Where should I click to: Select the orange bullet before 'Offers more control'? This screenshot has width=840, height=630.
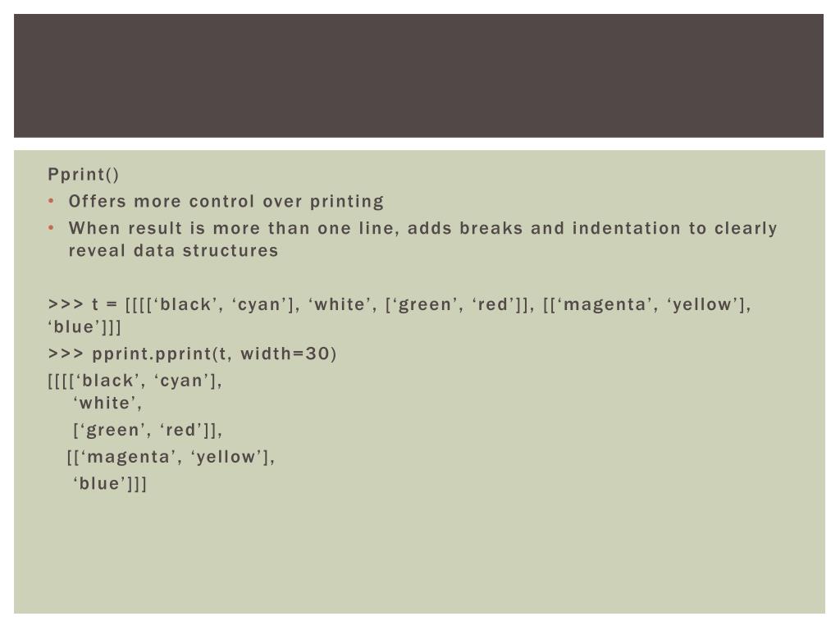pyautogui.click(x=51, y=201)
